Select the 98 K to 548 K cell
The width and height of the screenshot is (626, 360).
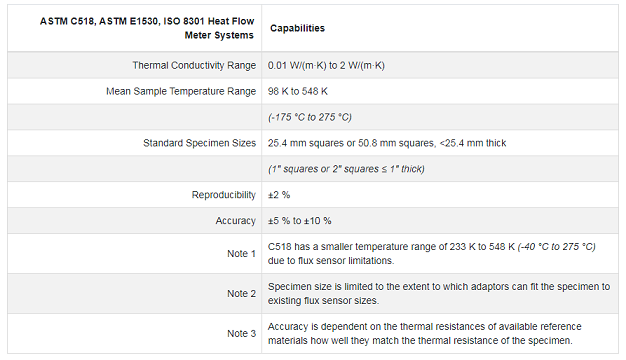pos(297,91)
